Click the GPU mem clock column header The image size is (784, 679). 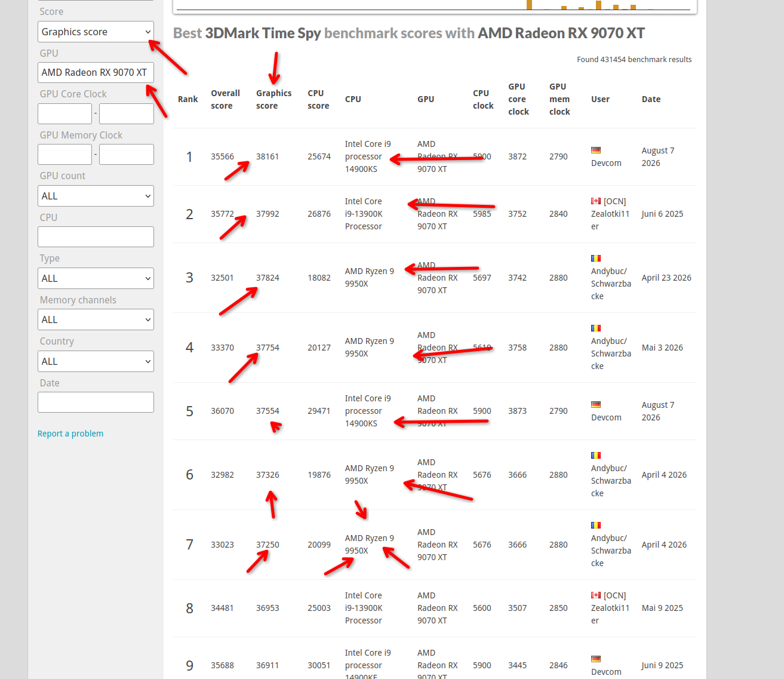559,99
